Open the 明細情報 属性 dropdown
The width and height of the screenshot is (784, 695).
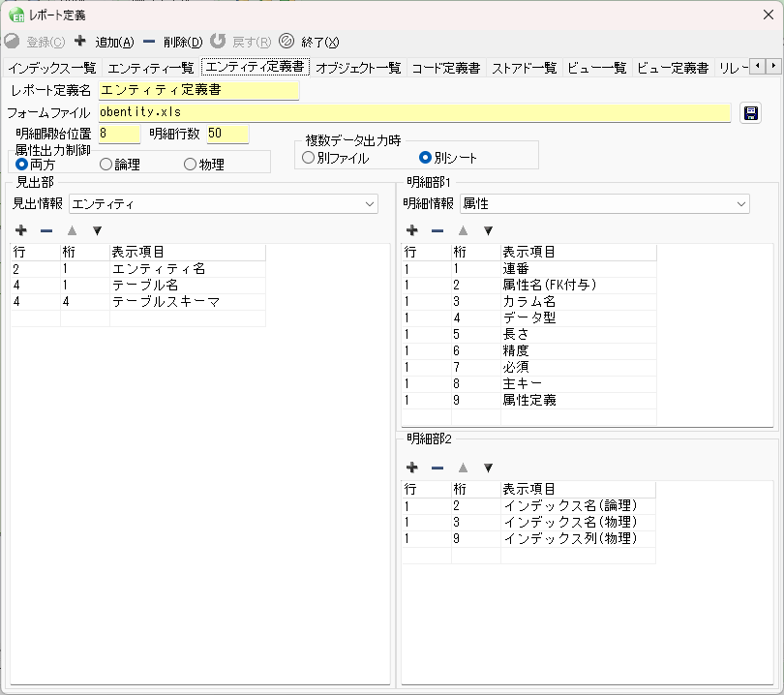click(x=605, y=204)
